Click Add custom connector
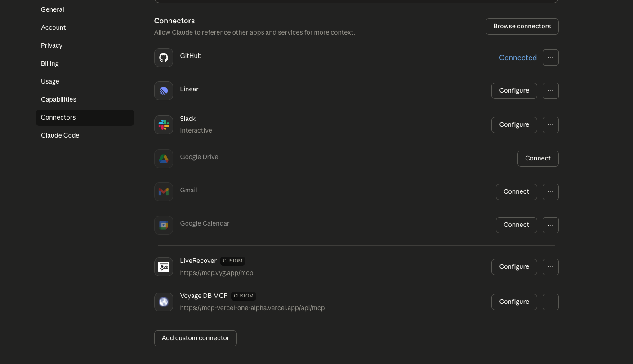 point(195,338)
